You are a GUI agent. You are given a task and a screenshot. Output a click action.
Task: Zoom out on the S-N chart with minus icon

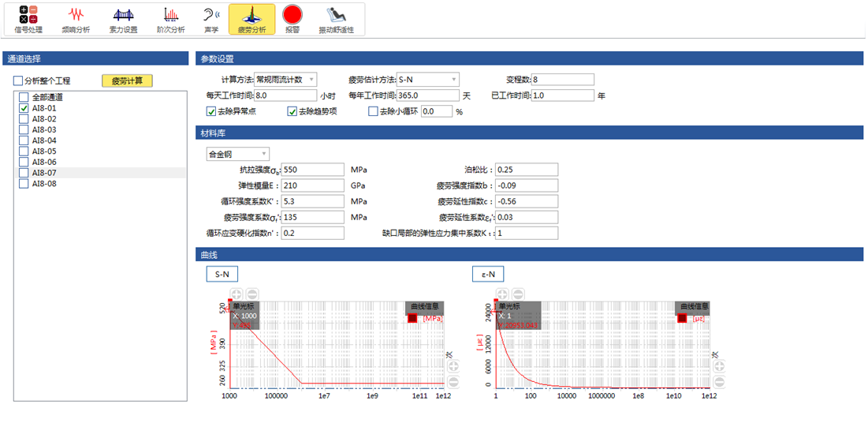[x=251, y=294]
